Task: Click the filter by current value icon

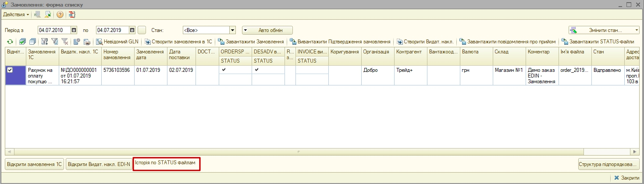Action: click(54, 42)
